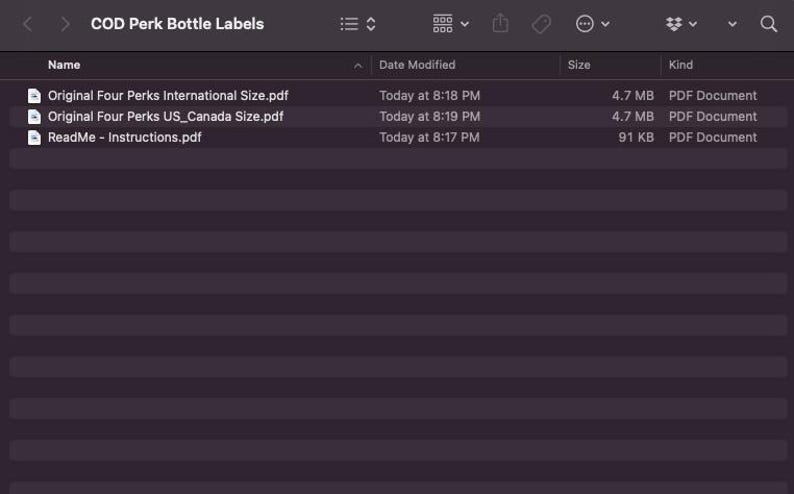Expand the toolbar overflow chevron
This screenshot has width=794, height=494.
click(x=732, y=24)
